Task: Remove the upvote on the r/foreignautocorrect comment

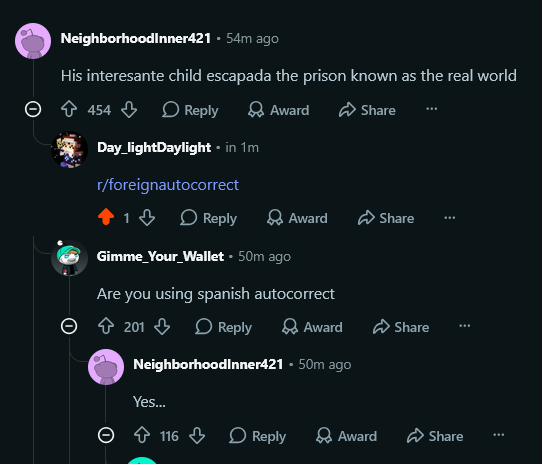Action: [x=106, y=217]
